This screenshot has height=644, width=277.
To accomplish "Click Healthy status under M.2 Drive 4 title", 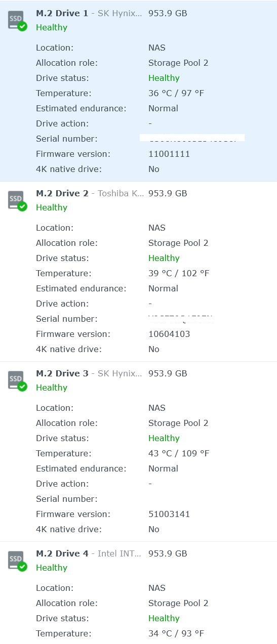I will point(52,568).
